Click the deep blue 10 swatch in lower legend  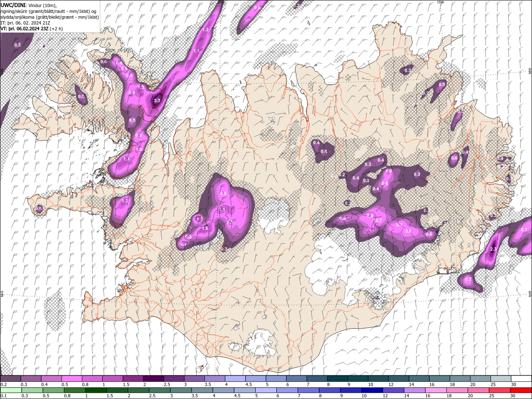(x=372, y=390)
